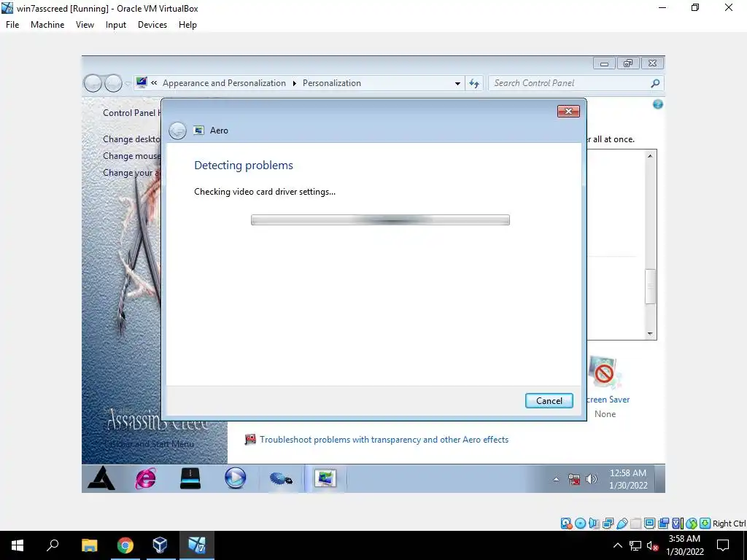Open Control Panel help question-mark icon
This screenshot has width=747, height=560.
point(657,104)
